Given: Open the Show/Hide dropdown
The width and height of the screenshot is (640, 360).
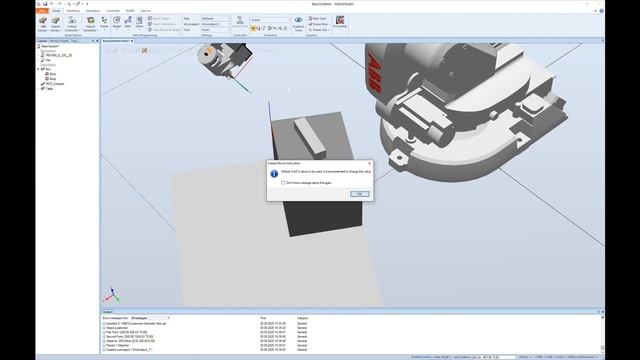Looking at the screenshot, I should coord(318,24).
